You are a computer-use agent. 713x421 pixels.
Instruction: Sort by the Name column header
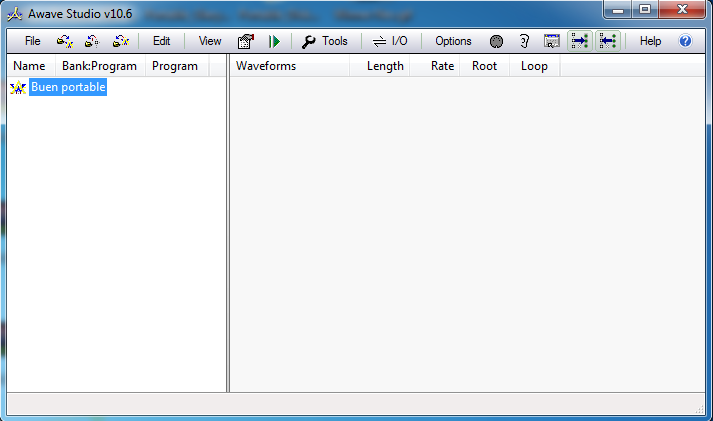pos(31,66)
